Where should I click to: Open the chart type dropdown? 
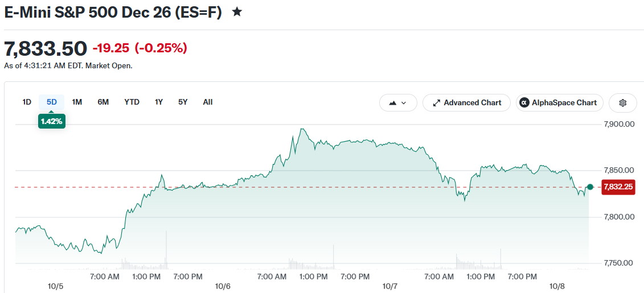click(x=398, y=102)
